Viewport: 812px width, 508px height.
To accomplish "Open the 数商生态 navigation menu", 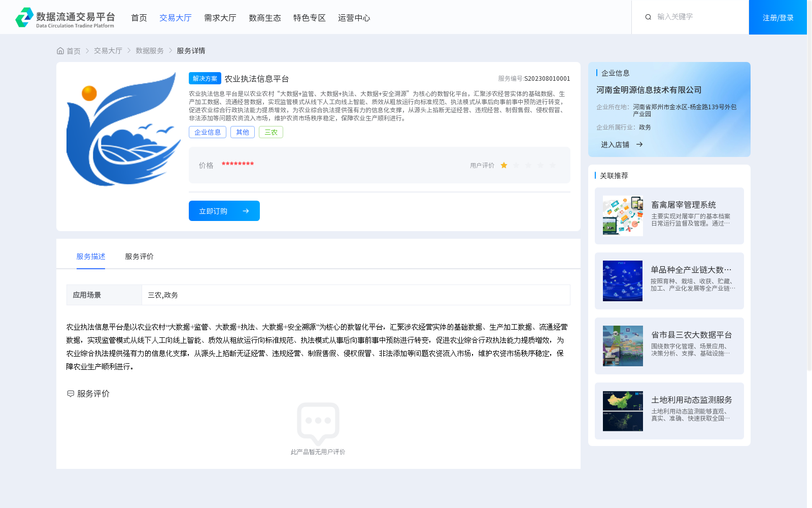I will [x=265, y=18].
